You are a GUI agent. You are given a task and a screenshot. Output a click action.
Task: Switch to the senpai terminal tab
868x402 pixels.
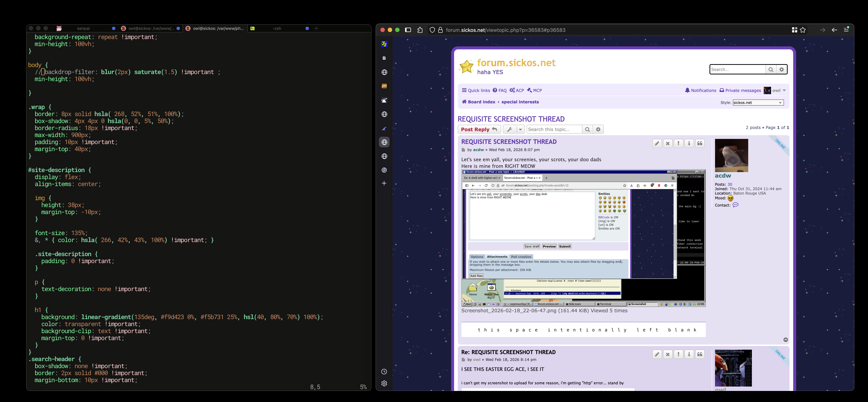pos(83,29)
